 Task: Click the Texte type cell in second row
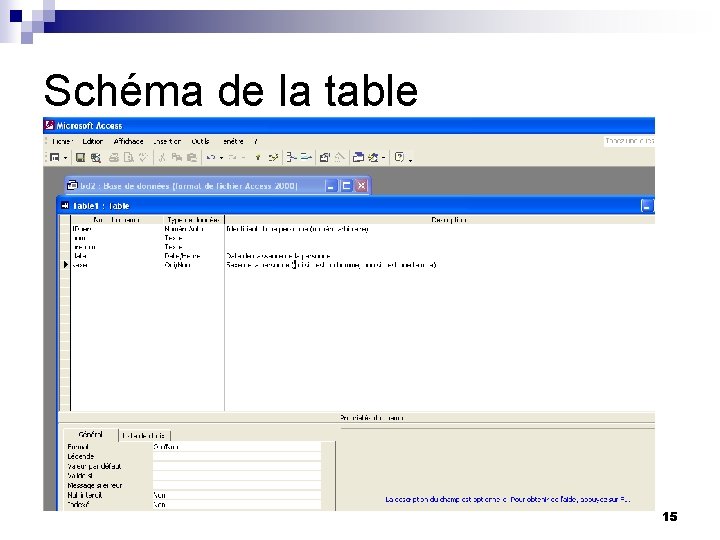(193, 238)
